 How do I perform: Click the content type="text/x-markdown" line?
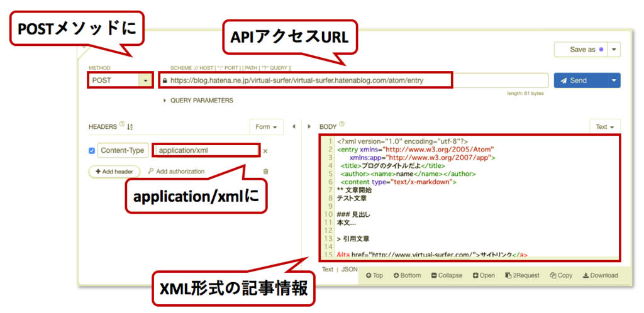coord(398,182)
